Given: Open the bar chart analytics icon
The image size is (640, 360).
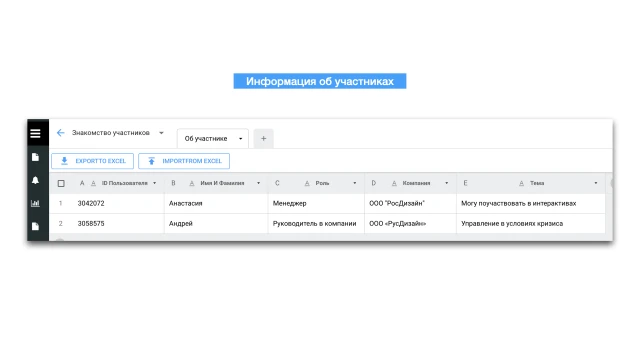Looking at the screenshot, I should pos(36,203).
